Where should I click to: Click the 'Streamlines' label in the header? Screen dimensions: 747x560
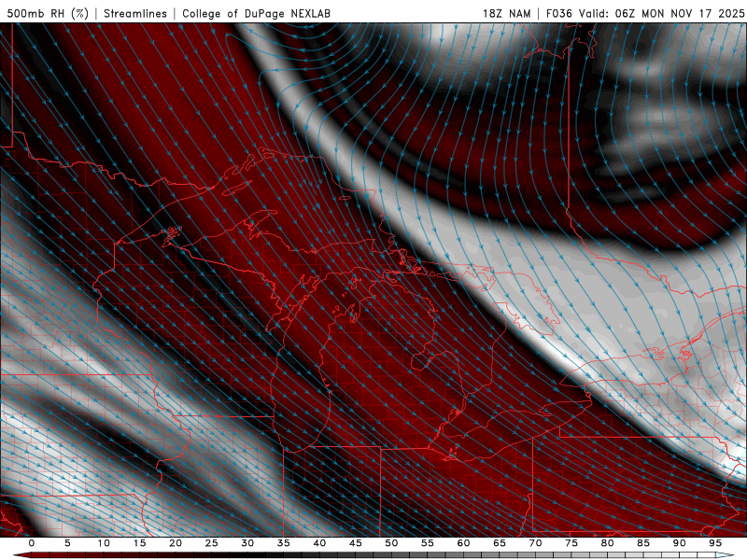coord(135,13)
